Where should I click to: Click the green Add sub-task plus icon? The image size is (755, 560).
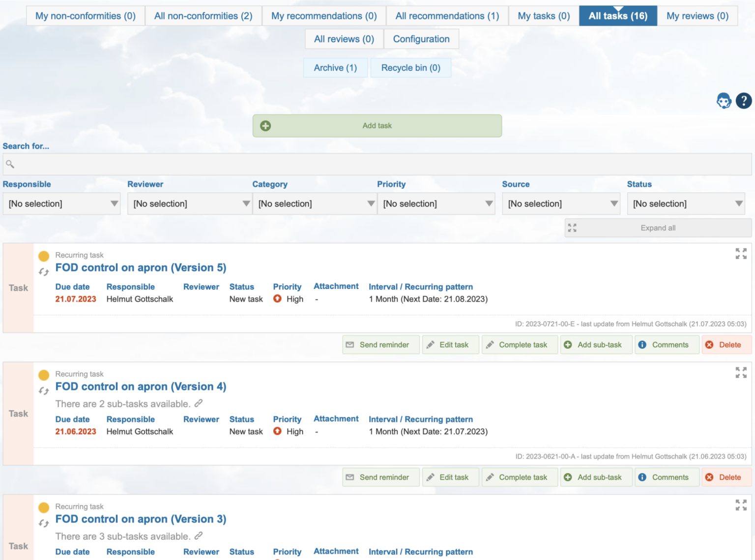coord(568,344)
